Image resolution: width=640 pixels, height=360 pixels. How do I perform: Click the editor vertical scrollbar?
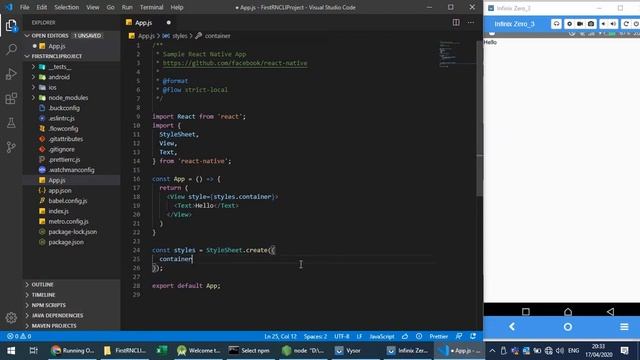[x=480, y=118]
